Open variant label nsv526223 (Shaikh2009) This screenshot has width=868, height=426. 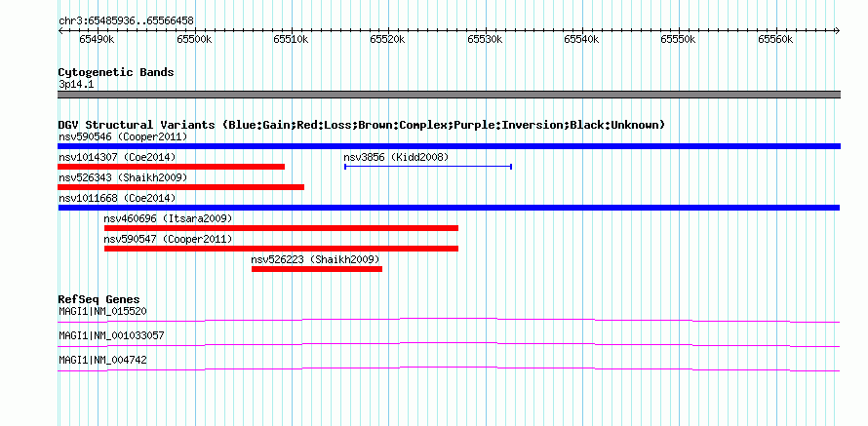click(316, 259)
